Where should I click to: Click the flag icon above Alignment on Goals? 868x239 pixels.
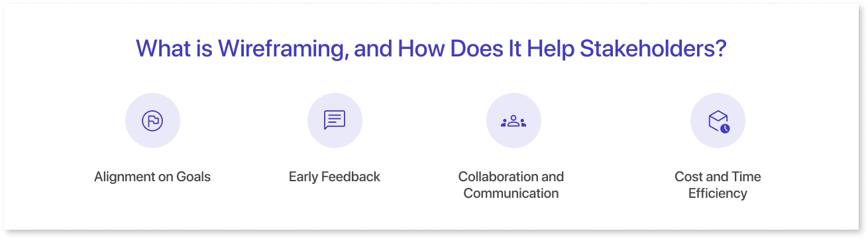[152, 121]
